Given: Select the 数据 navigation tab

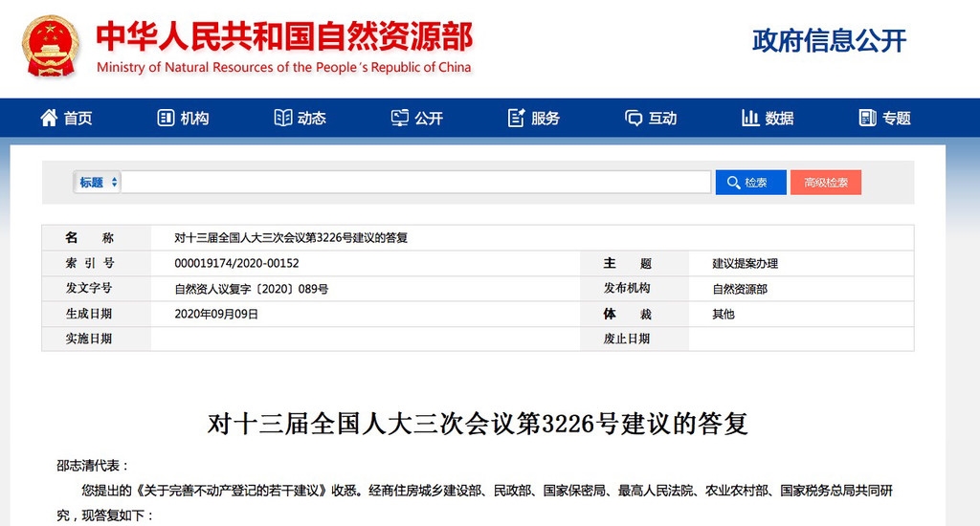Looking at the screenshot, I should [x=779, y=119].
